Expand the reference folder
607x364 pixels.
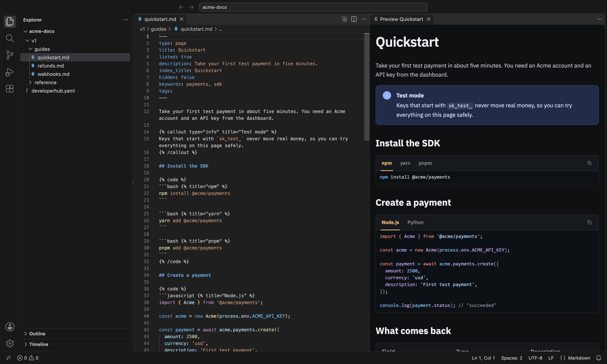pos(30,83)
